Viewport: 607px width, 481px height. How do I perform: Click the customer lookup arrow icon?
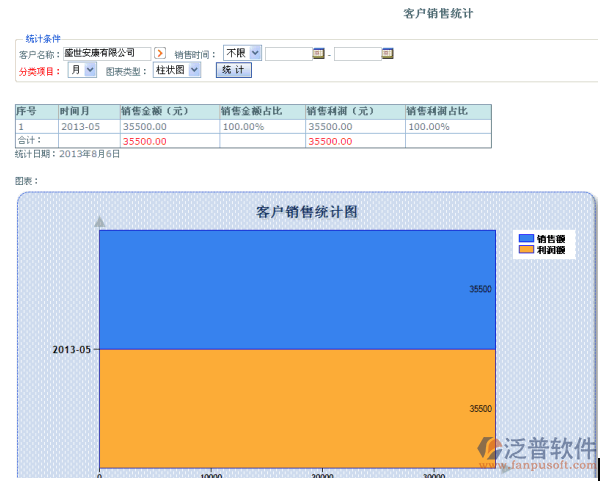tap(159, 53)
